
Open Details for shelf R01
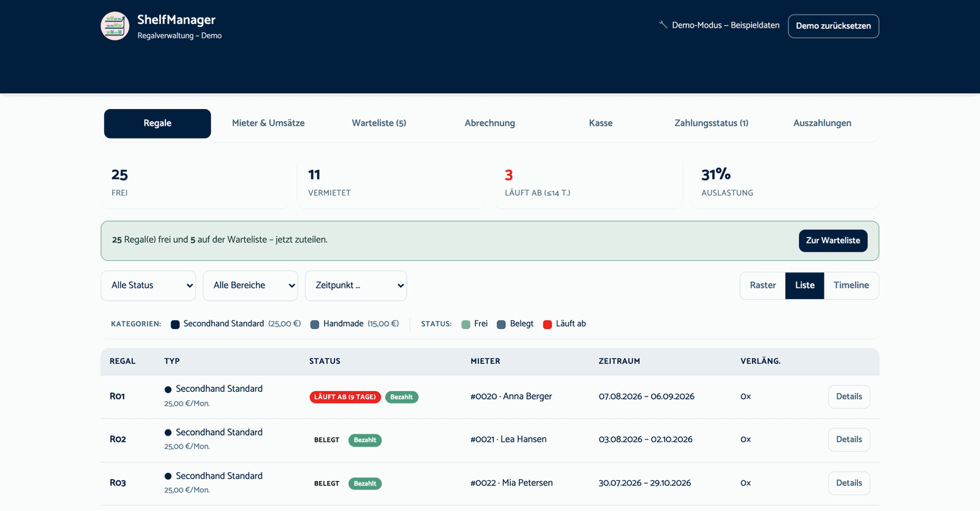click(849, 396)
